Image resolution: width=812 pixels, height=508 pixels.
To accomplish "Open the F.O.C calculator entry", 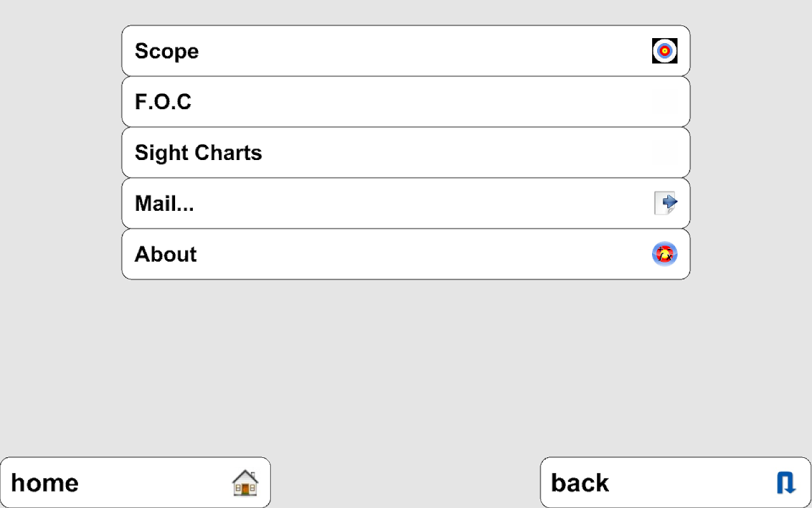I will [x=406, y=102].
